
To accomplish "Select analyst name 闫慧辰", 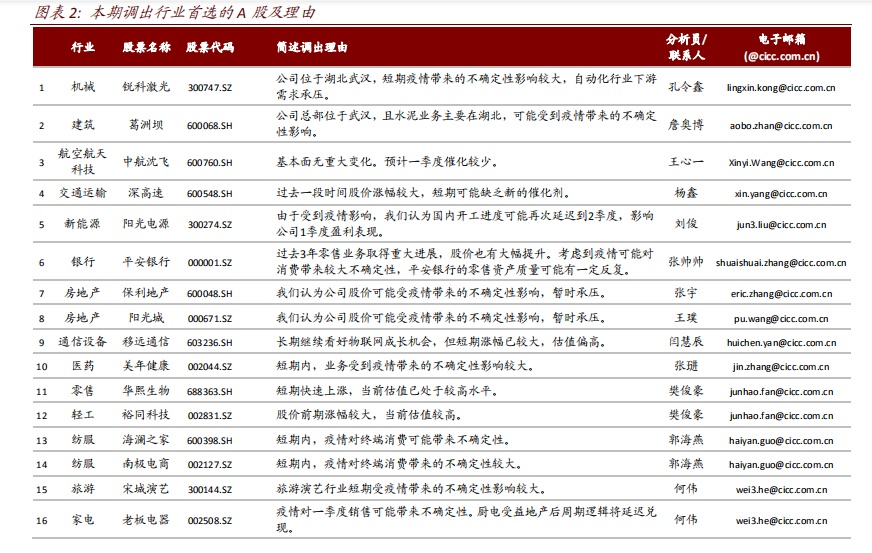I will click(686, 342).
